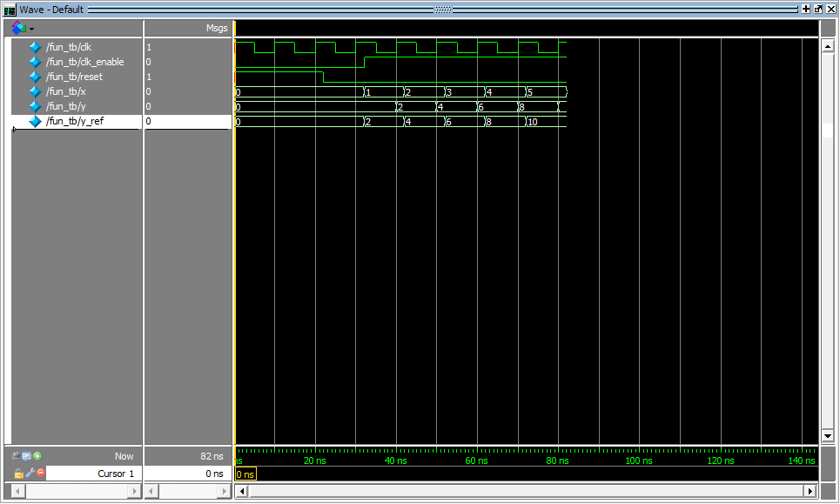The image size is (840, 504).
Task: Undock the Wave window
Action: (x=818, y=9)
